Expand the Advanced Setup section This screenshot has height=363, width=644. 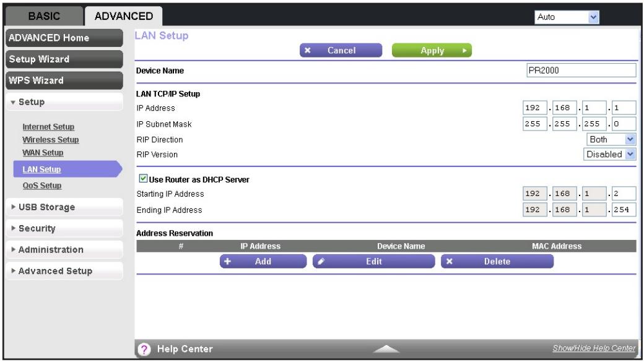coord(64,271)
